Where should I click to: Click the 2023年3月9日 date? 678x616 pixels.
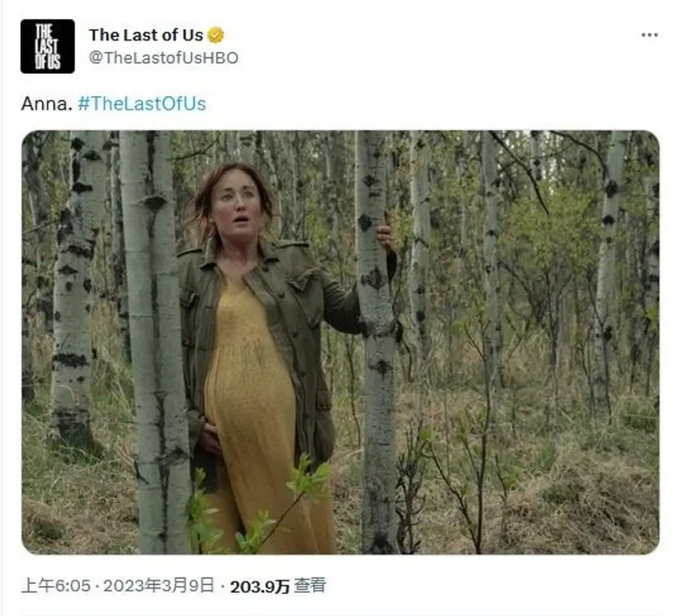click(158, 586)
